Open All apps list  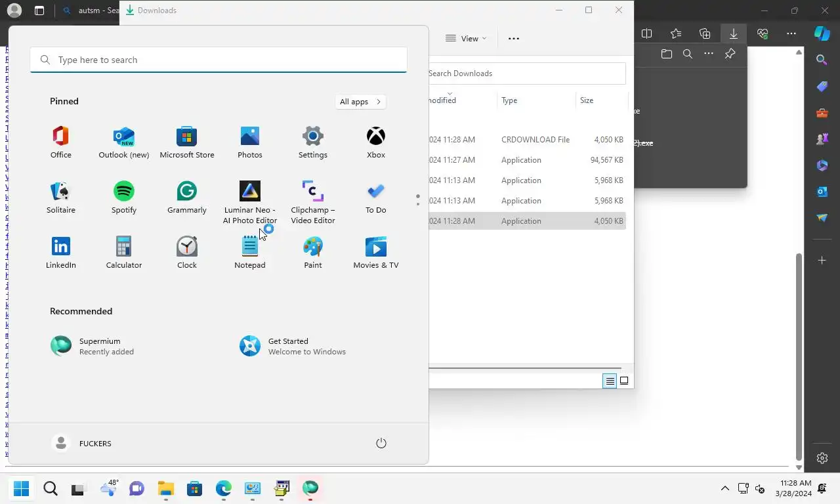[x=360, y=102]
